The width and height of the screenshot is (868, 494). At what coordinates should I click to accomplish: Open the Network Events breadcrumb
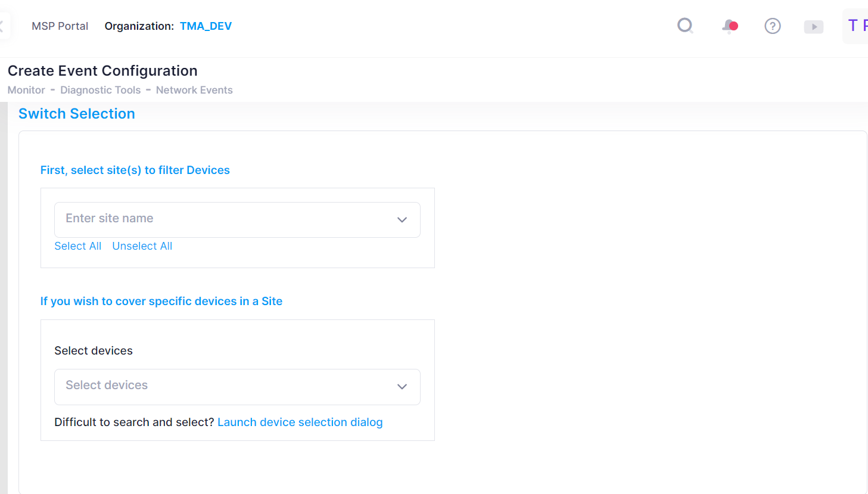[194, 90]
